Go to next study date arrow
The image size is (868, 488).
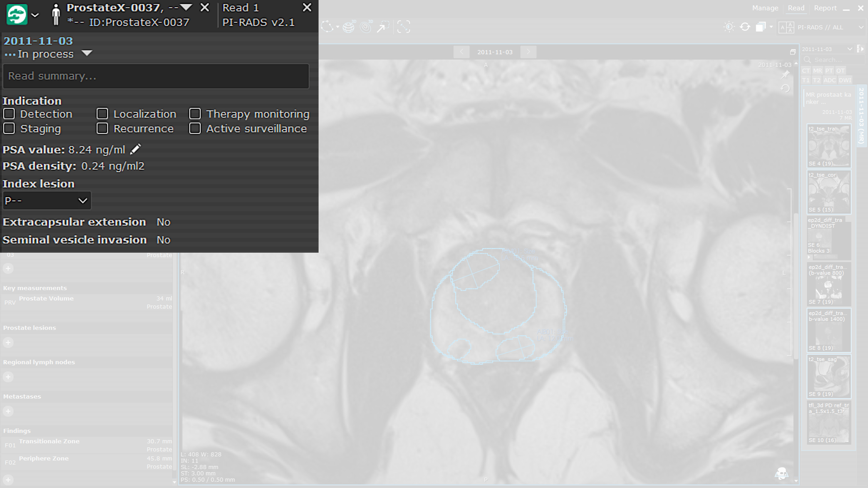click(x=528, y=52)
